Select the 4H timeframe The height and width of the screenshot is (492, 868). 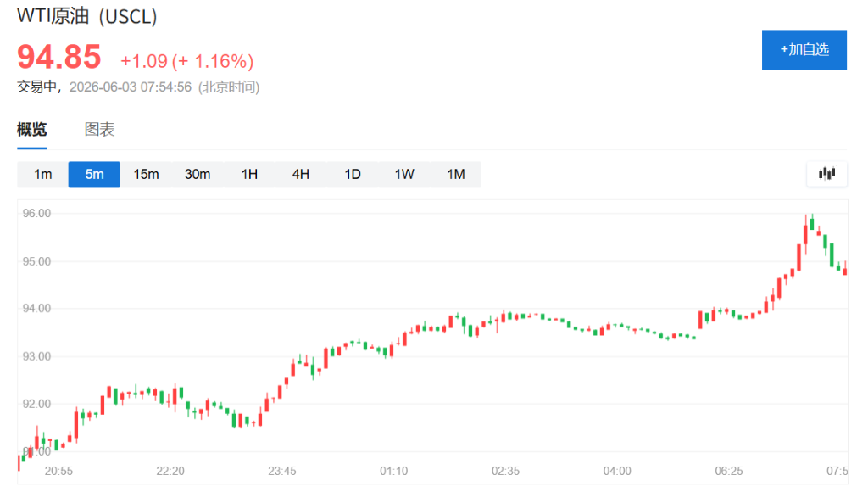[301, 175]
